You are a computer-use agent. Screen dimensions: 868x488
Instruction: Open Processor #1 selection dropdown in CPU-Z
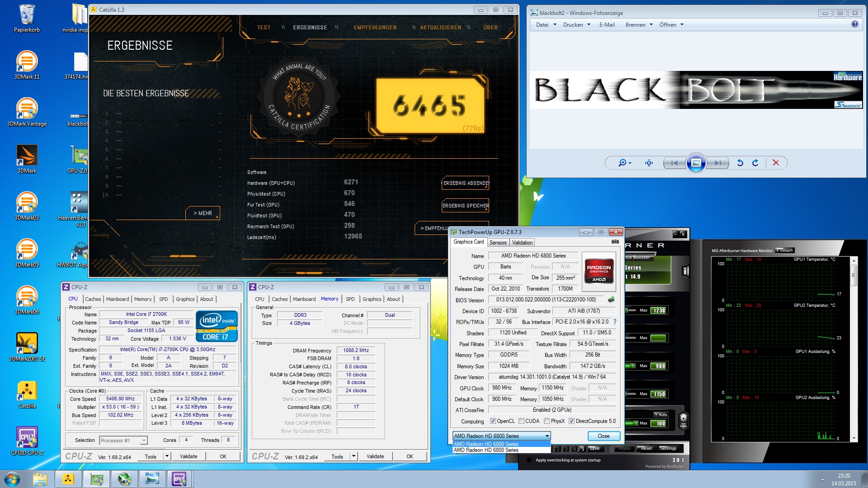tap(123, 441)
